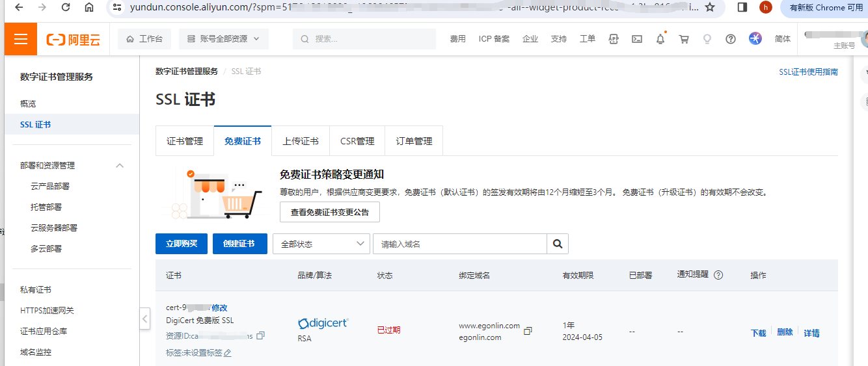
Task: Collapse the left sidebar with arrow handle
Action: click(x=145, y=319)
